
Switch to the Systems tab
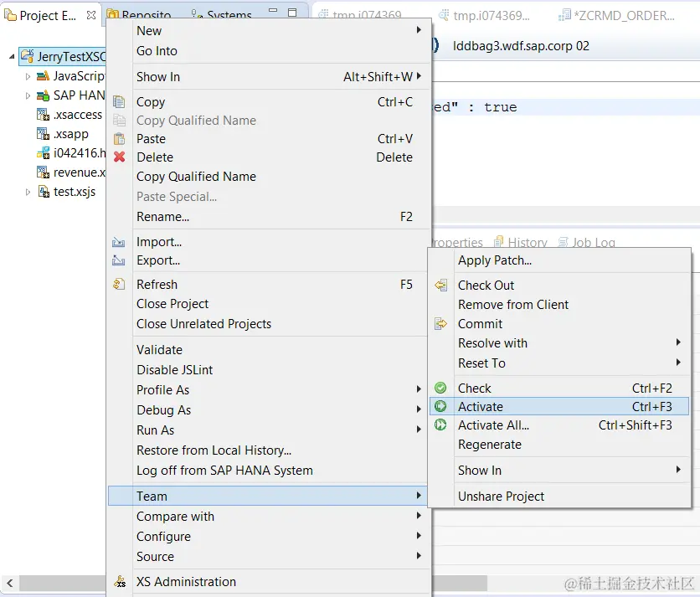tap(222, 15)
